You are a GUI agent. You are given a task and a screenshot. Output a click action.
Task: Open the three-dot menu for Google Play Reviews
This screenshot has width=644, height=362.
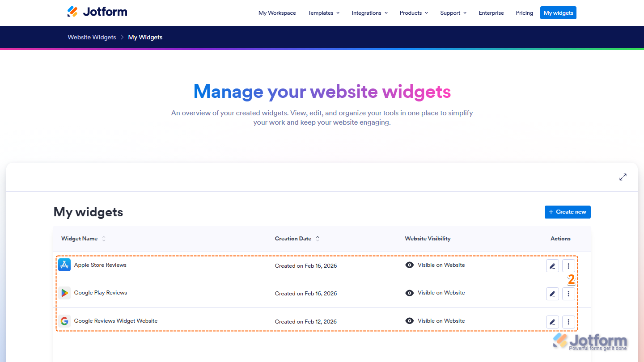click(x=568, y=294)
